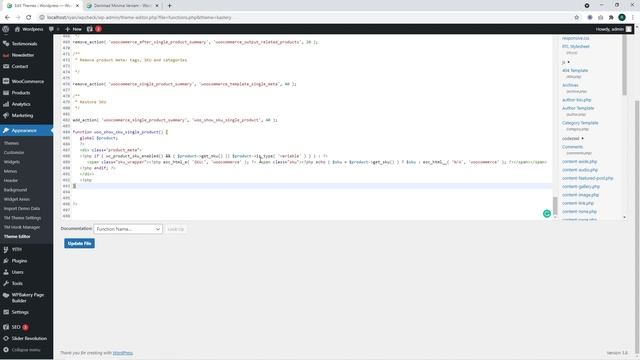Click the WordPress logo in admin bar
The image size is (640, 360).
[6, 29]
